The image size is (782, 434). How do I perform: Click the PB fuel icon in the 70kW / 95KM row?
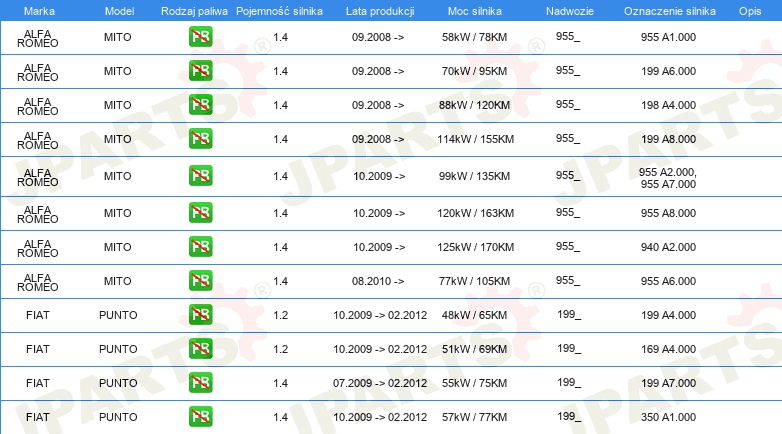click(200, 70)
